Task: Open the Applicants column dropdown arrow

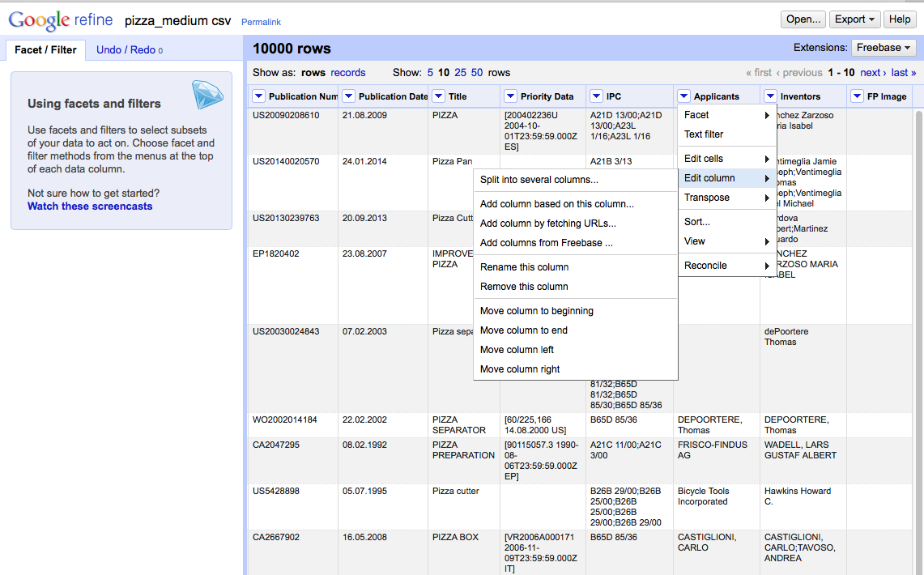Action: pyautogui.click(x=683, y=96)
